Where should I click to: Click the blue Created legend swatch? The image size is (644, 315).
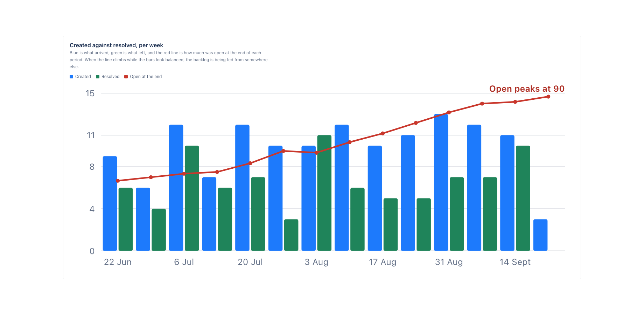tap(71, 77)
